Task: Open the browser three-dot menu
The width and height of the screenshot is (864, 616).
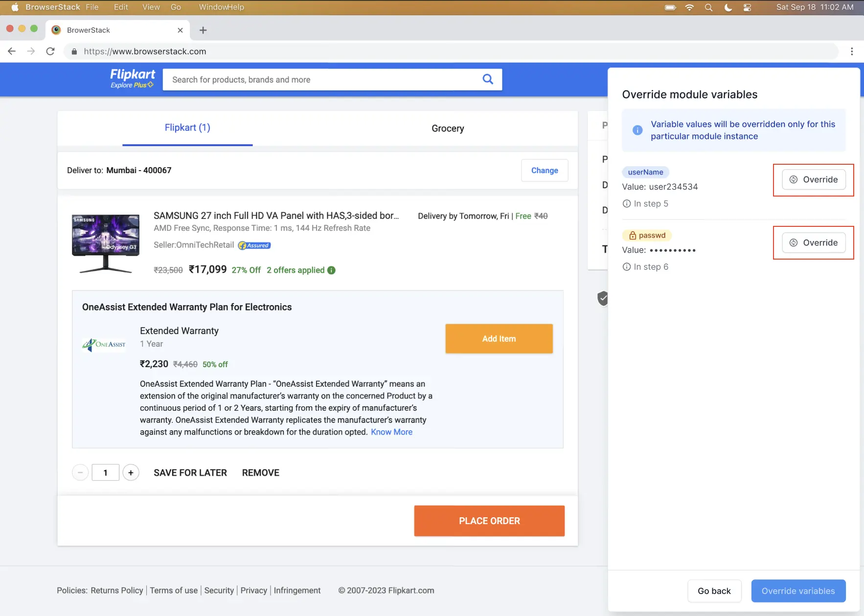Action: pos(851,51)
